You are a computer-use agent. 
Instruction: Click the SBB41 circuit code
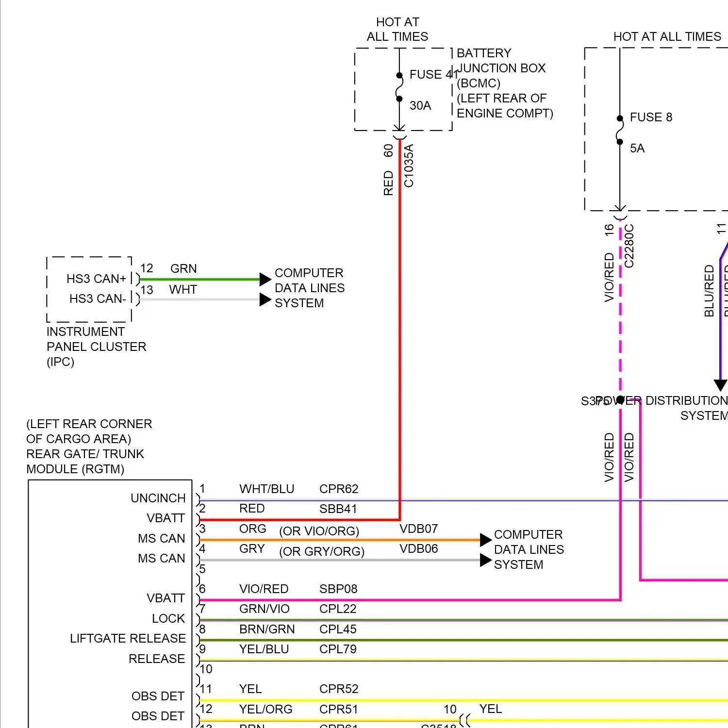pyautogui.click(x=338, y=509)
